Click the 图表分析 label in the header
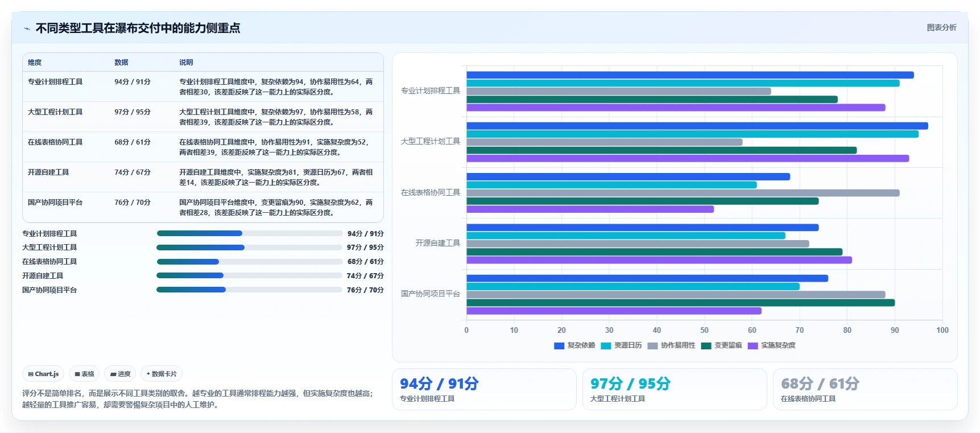980x433 pixels. [941, 27]
